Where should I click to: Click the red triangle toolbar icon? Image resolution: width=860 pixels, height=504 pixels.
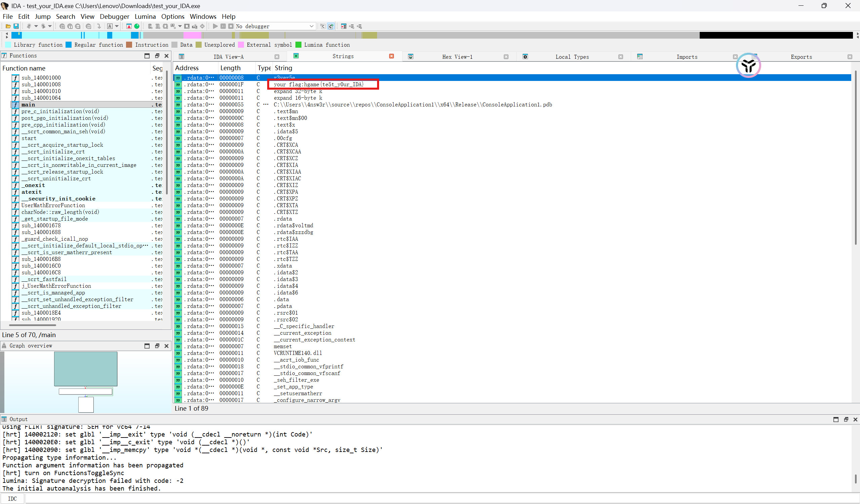129,26
